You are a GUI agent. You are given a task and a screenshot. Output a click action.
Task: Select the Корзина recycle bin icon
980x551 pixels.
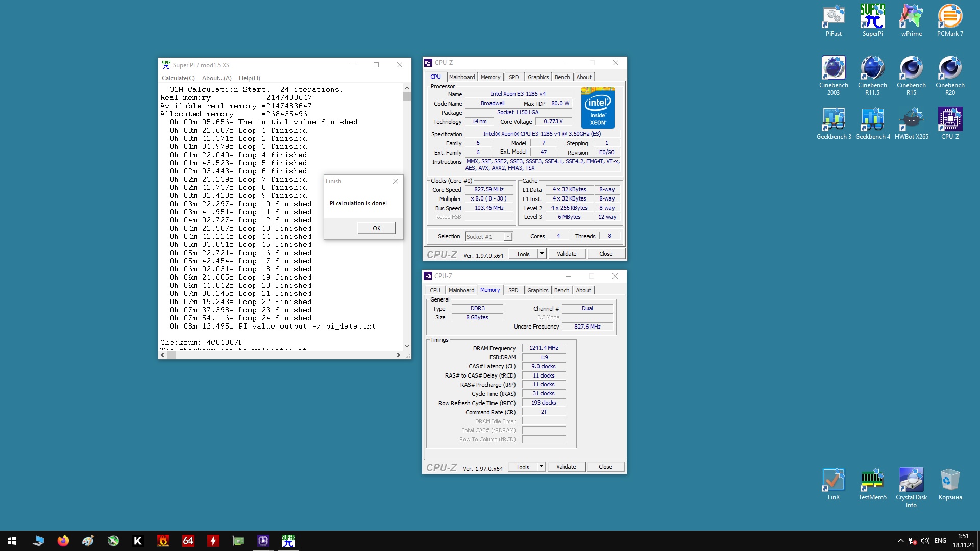pyautogui.click(x=950, y=484)
